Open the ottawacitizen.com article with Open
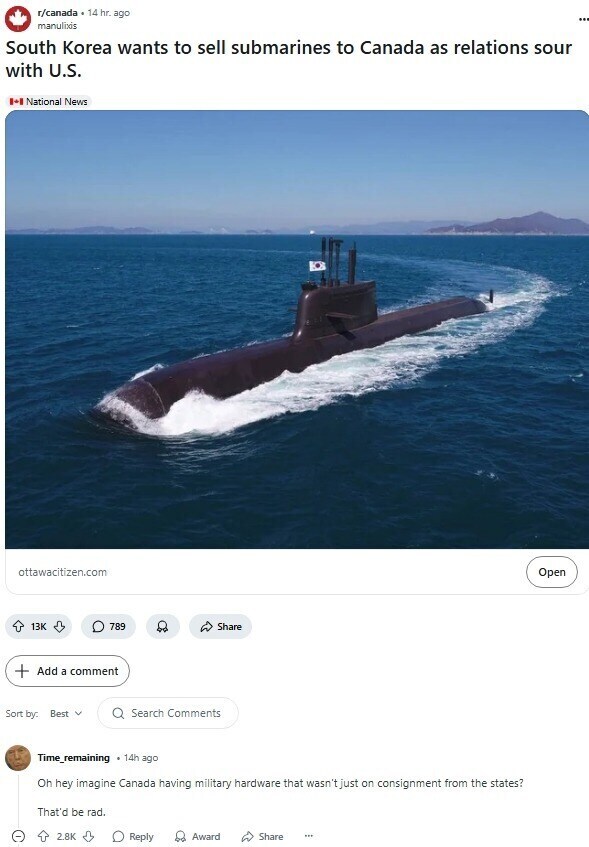This screenshot has height=847, width=589. 552,572
